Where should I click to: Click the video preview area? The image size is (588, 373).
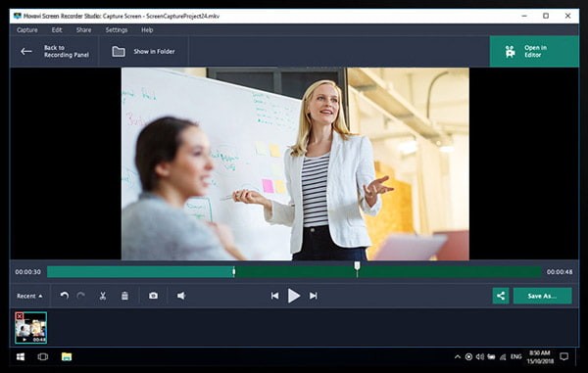coord(295,163)
